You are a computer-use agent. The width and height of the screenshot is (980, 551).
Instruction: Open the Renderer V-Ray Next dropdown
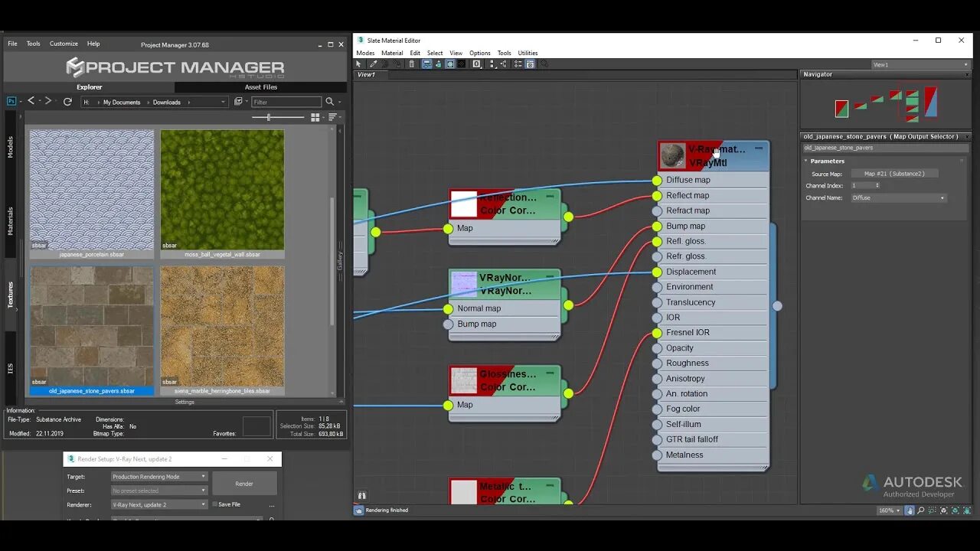pos(159,504)
